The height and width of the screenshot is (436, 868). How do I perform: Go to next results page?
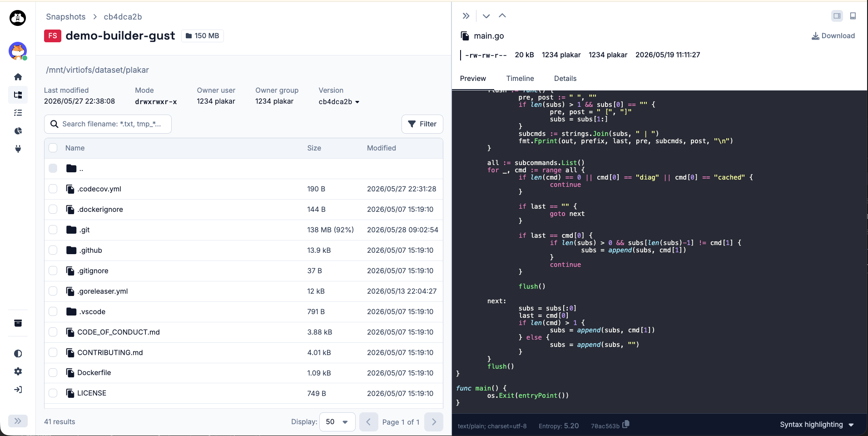coord(434,422)
